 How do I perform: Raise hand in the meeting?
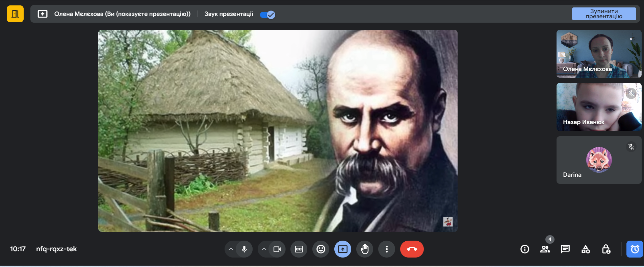tap(365, 249)
